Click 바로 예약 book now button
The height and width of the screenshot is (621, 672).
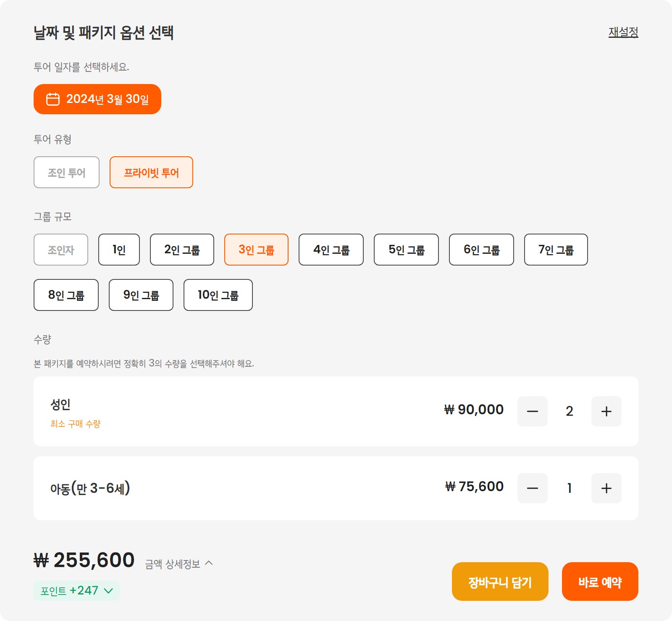click(600, 582)
